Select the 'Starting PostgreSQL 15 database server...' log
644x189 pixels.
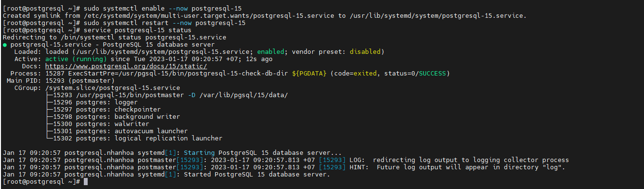click(x=263, y=152)
